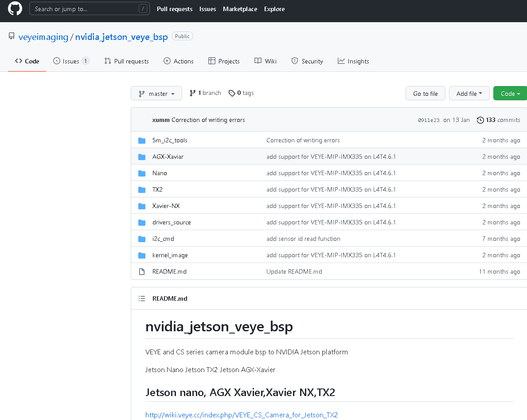
Task: Open the veyeimaging owner profile link
Action: [x=43, y=37]
